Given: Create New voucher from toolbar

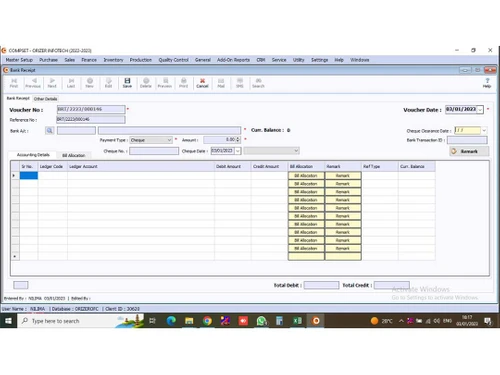Looking at the screenshot, I should (90, 83).
